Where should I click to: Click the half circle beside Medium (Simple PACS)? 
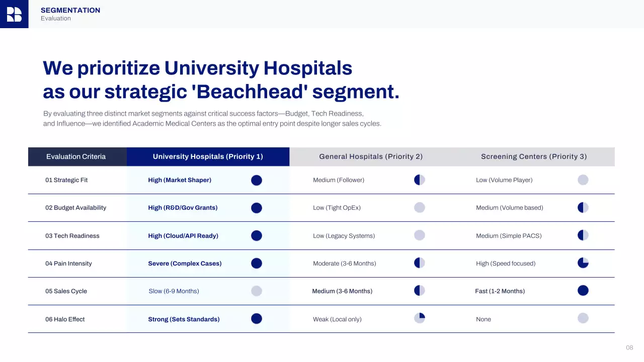click(x=583, y=235)
